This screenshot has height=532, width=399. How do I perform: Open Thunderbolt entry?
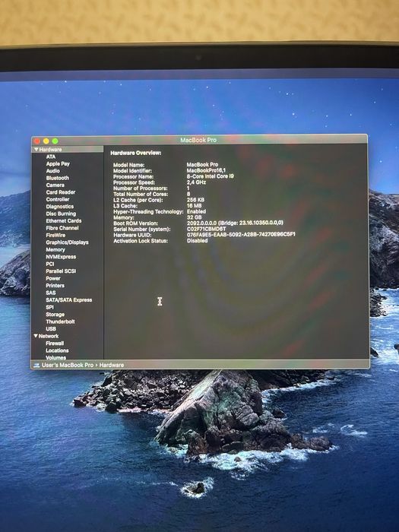tap(60, 321)
